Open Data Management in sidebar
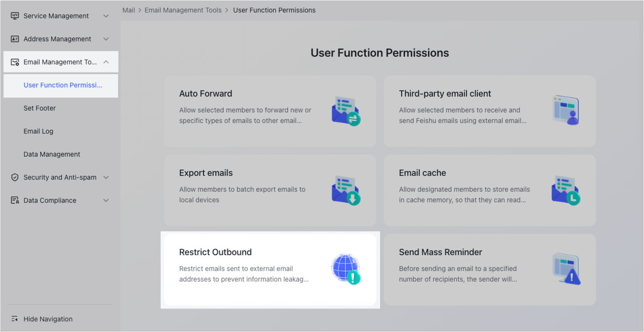644x332 pixels. (x=52, y=155)
